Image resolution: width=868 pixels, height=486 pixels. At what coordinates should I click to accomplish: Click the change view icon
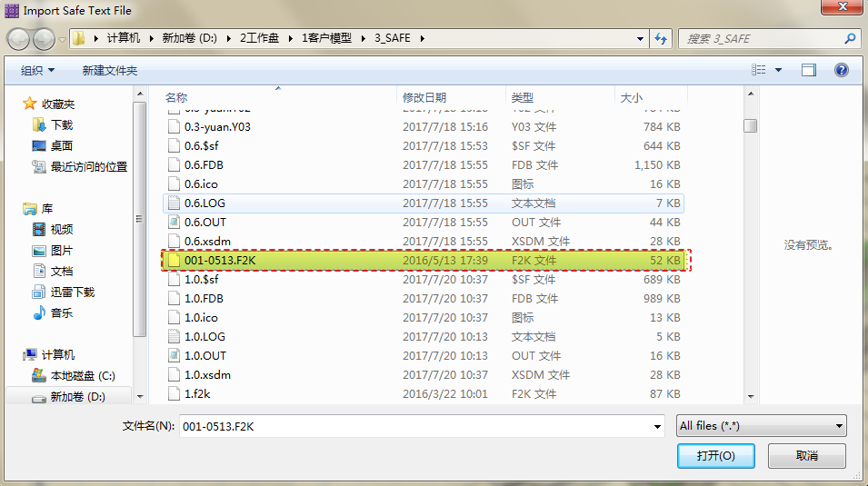point(759,70)
